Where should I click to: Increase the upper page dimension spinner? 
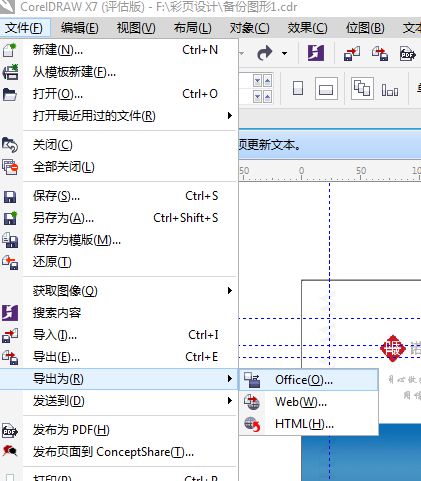(268, 80)
